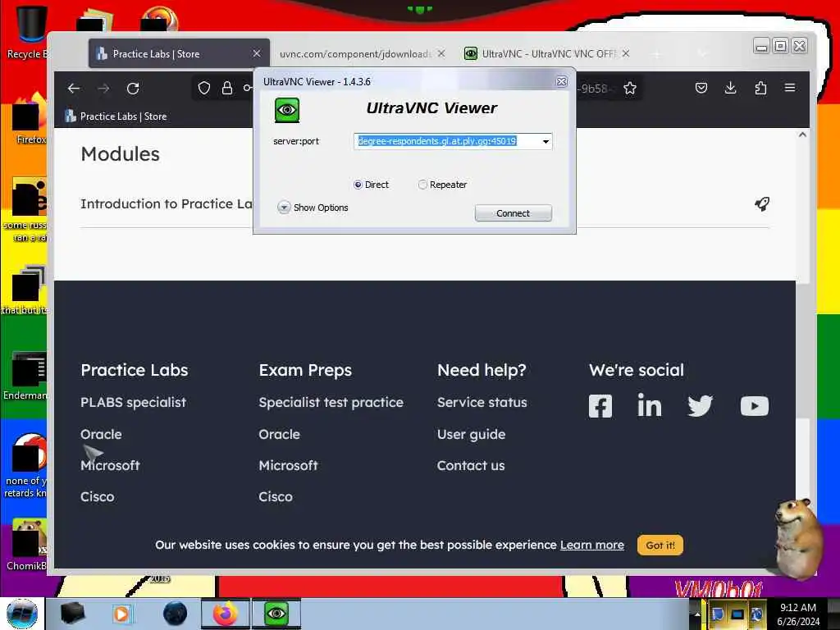Open the extensions puzzle icon

tap(760, 88)
